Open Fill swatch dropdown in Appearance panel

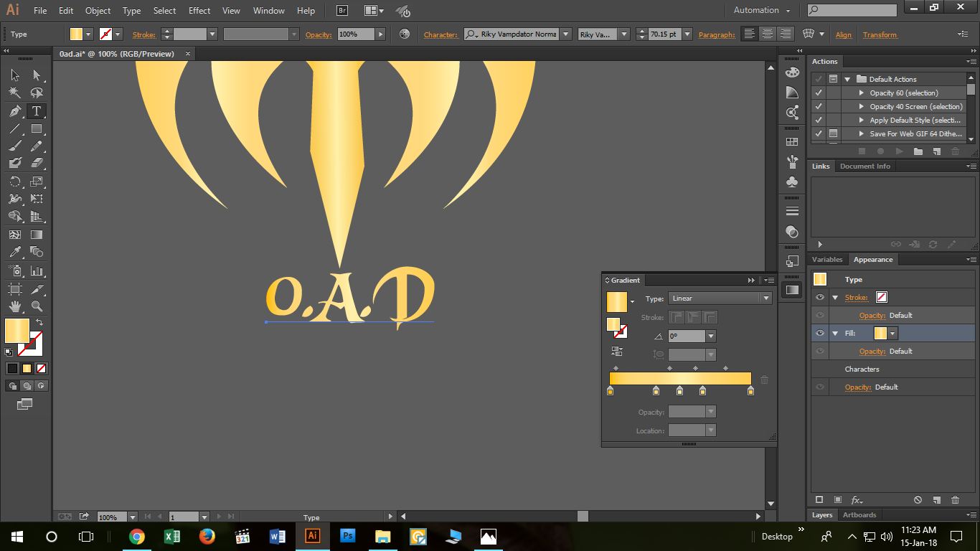(x=892, y=333)
